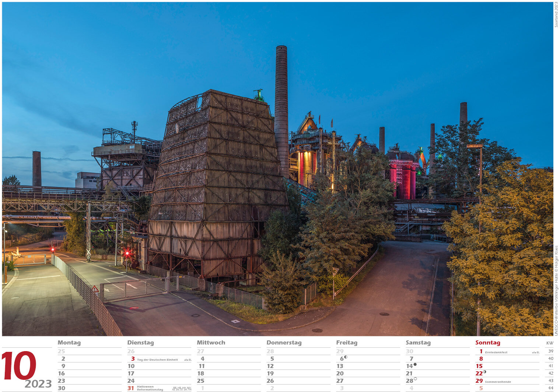Click the Erntedankfest holiday label
Image resolution: width=560 pixels, height=392 pixels.
pos(496,352)
